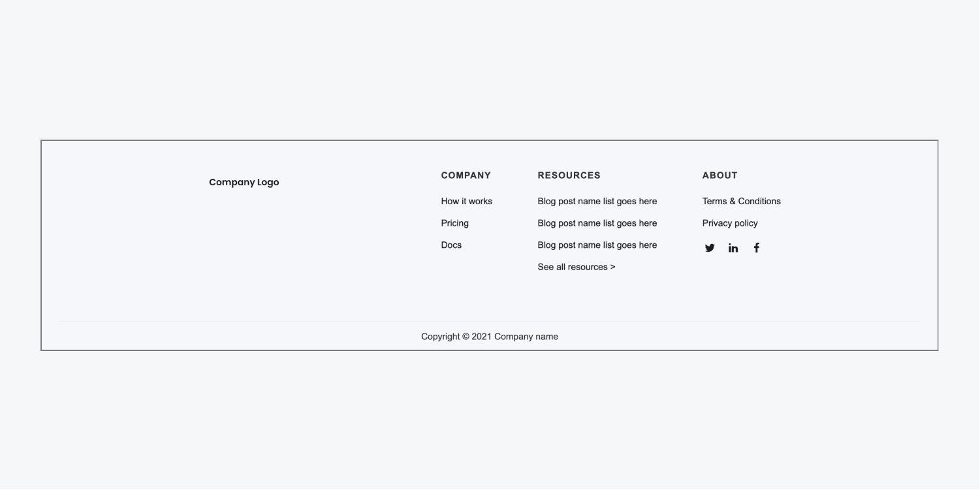
Task: Click the horizontal divider line above copyright
Action: tap(490, 320)
